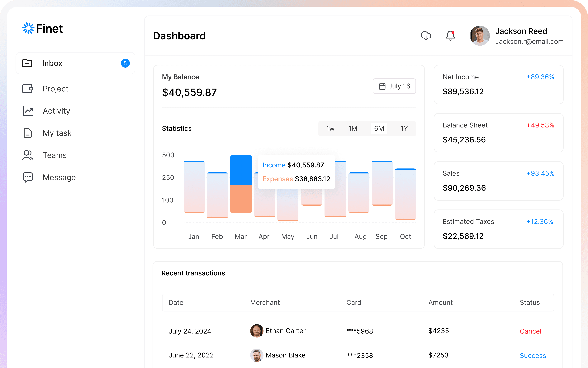Image resolution: width=588 pixels, height=368 pixels.
Task: Click the cloud download icon
Action: [426, 36]
